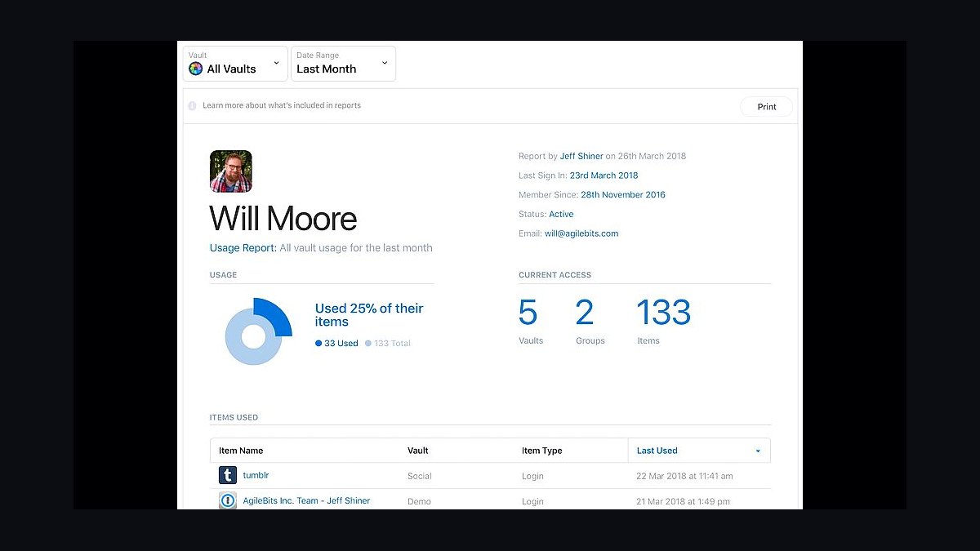Click the Will Moore name heading
This screenshot has height=551, width=980.
[x=283, y=219]
